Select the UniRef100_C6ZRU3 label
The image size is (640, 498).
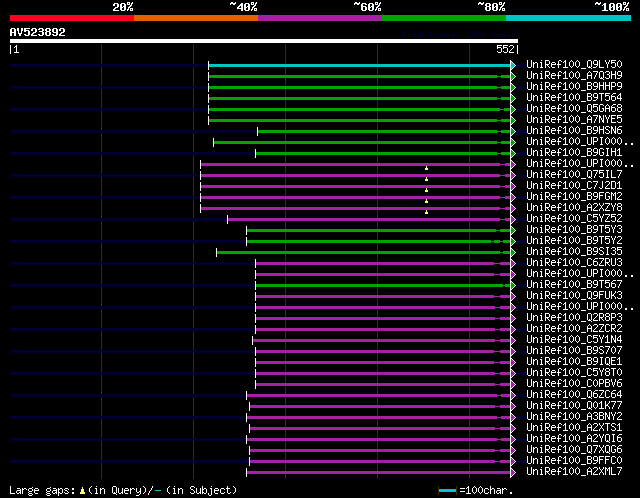[x=574, y=263]
